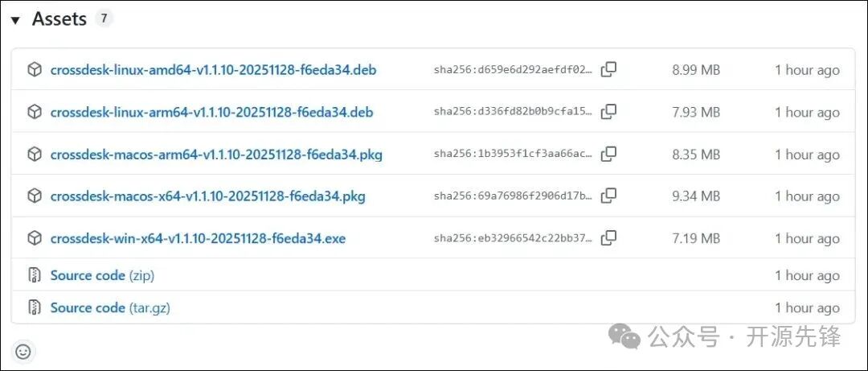Click file-zip icon beside Source code (zip)
The height and width of the screenshot is (371, 868).
coord(35,275)
